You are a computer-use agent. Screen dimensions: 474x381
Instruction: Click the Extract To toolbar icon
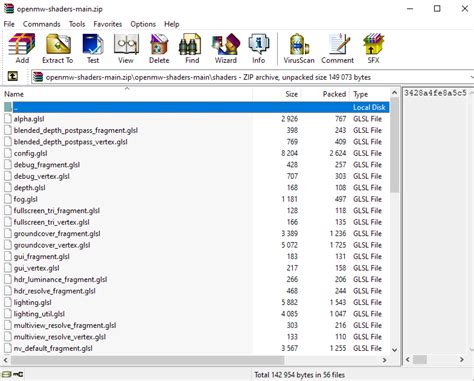coord(58,48)
